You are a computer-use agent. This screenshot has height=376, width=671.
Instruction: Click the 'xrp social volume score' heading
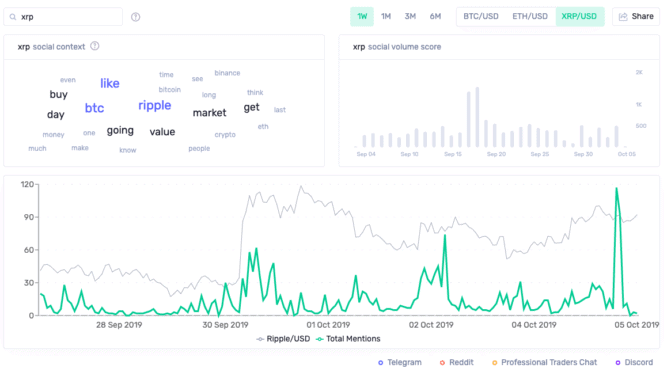[x=397, y=47]
